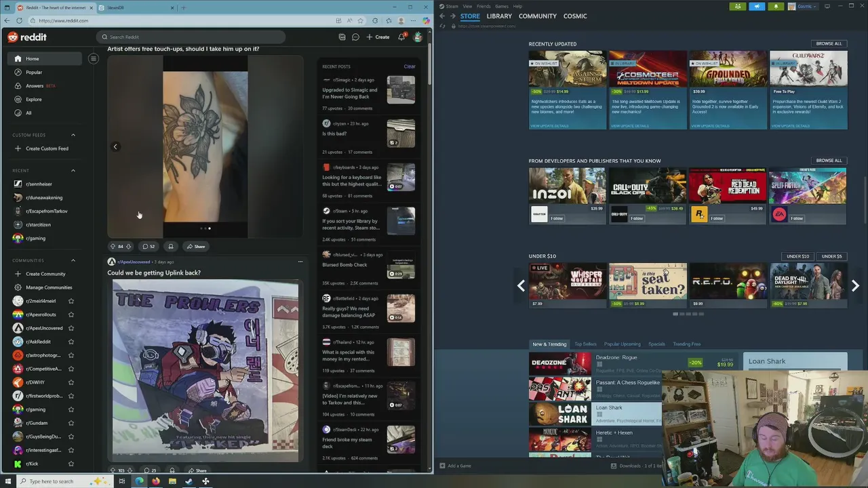Image resolution: width=868 pixels, height=488 pixels.
Task: Open Reddit user avatar menu
Action: pos(418,37)
